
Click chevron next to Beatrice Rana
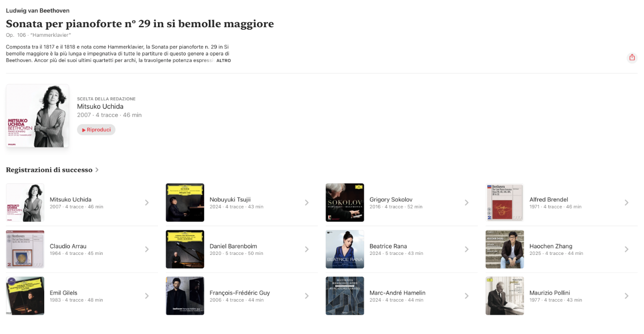pos(466,249)
